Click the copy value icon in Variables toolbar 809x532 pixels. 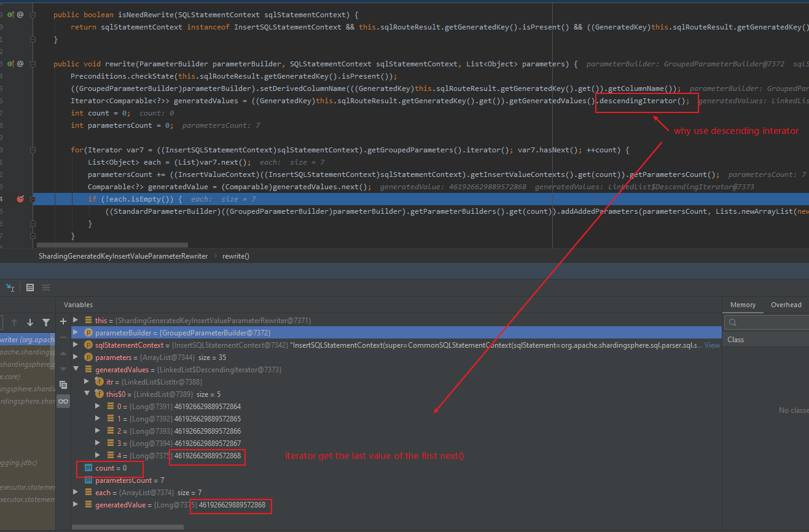(63, 385)
